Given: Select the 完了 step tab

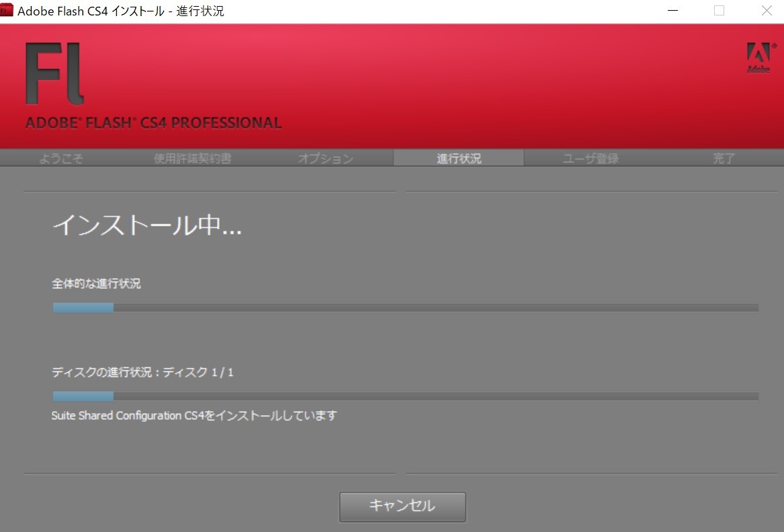Looking at the screenshot, I should click(x=724, y=159).
